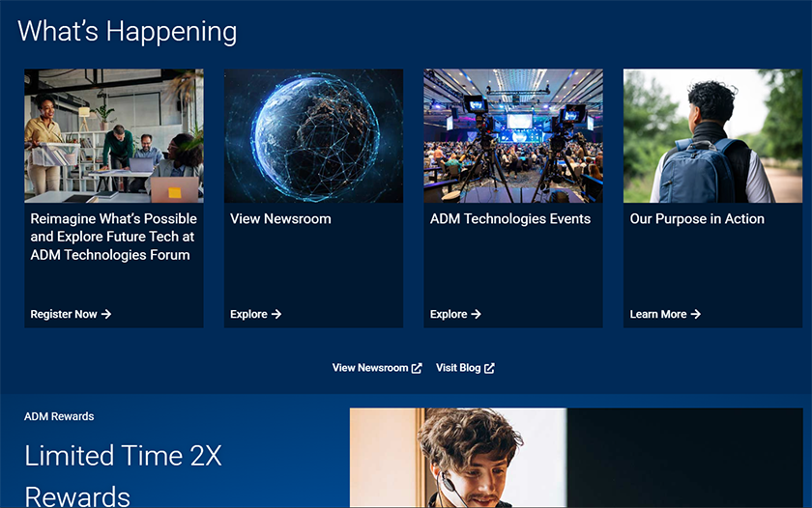The height and width of the screenshot is (508, 812).
Task: Click the arrow icon beside Register Now
Action: (x=106, y=314)
